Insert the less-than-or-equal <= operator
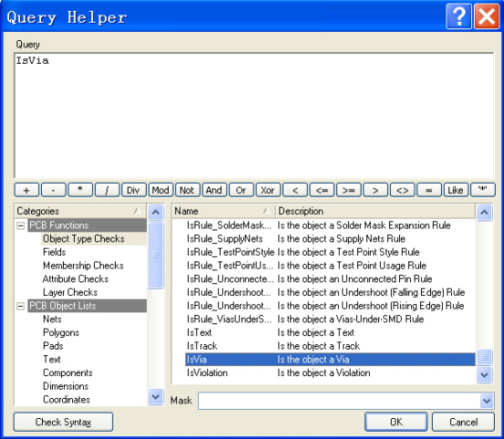 (x=322, y=190)
